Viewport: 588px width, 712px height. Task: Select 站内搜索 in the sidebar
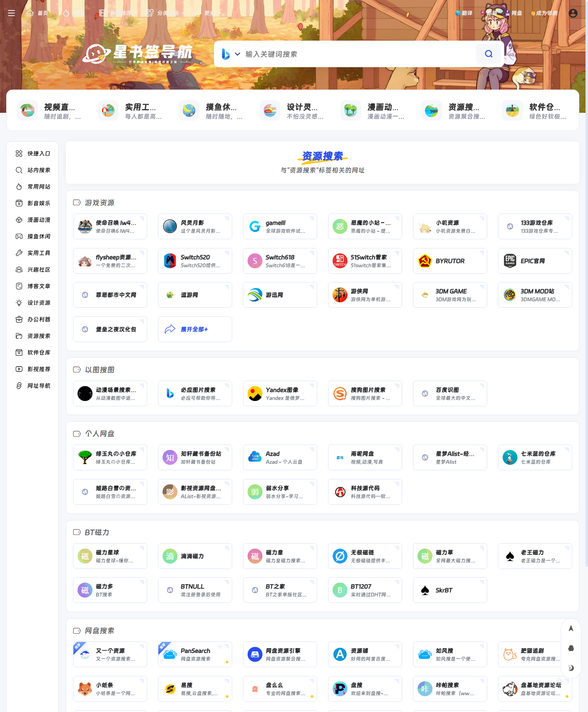point(33,170)
